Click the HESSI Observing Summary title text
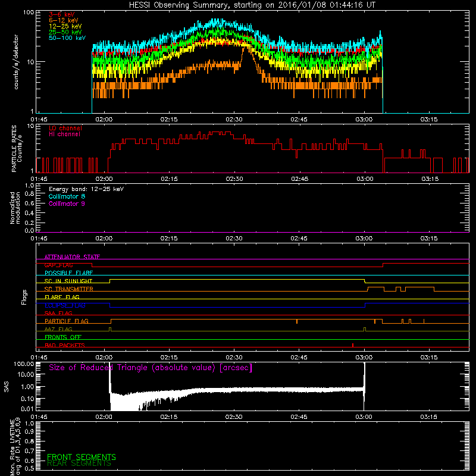Viewport: 476px width, 476px height. (252, 5)
